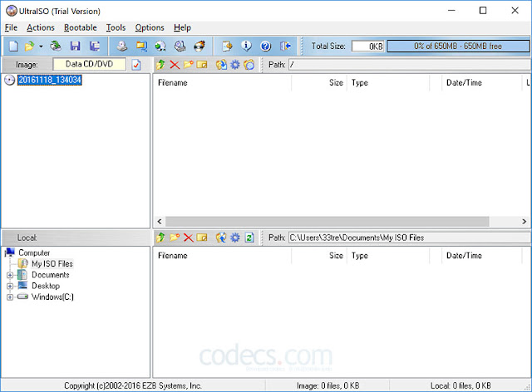This screenshot has height=392, width=532.
Task: Click the image properties checkmark icon
Action: [136, 65]
